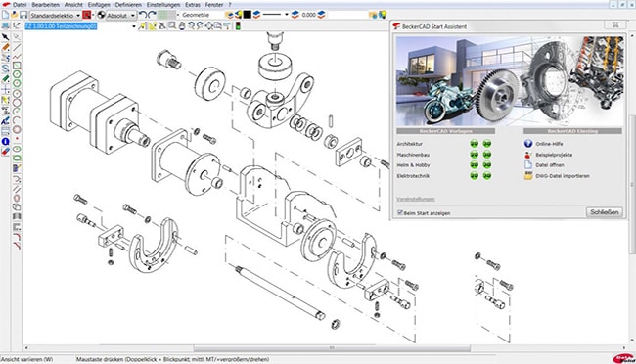Image resolution: width=636 pixels, height=364 pixels.
Task: Select the zigzag polyline tool
Action: coord(17,57)
